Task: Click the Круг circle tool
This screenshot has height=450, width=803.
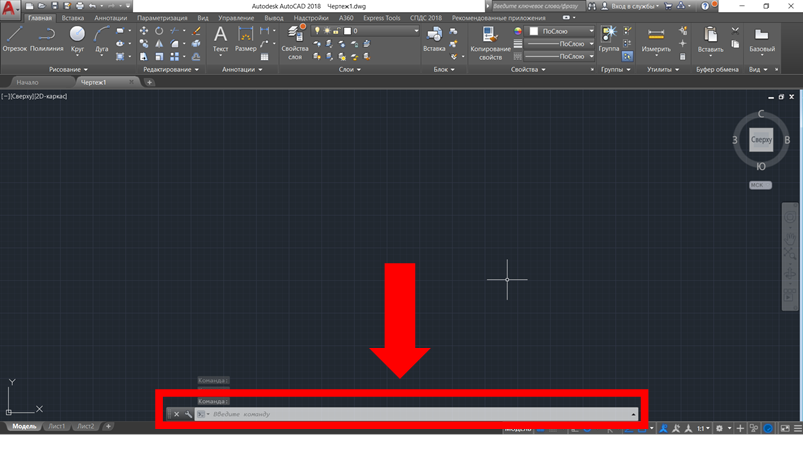Action: (x=77, y=38)
